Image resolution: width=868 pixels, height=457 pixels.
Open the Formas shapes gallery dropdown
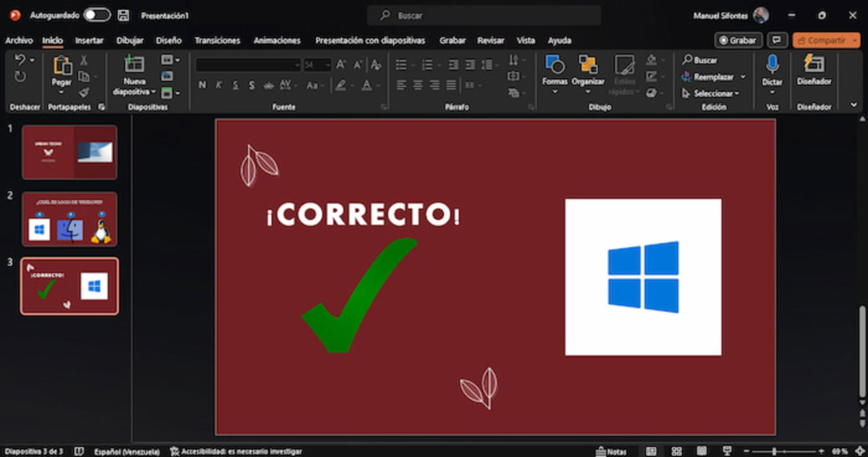pos(555,91)
